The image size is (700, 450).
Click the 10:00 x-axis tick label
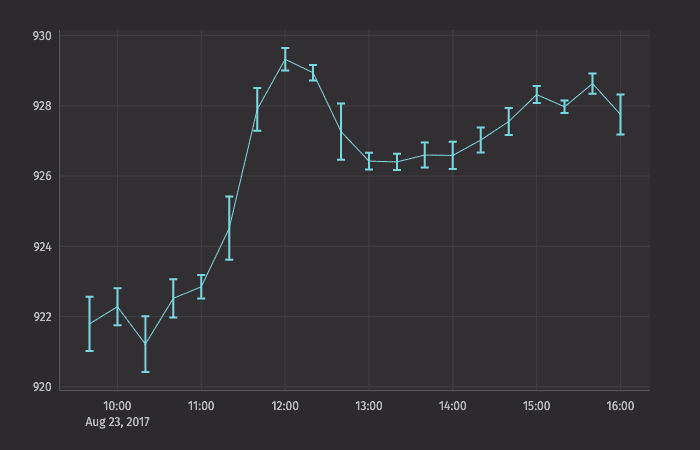(117, 406)
